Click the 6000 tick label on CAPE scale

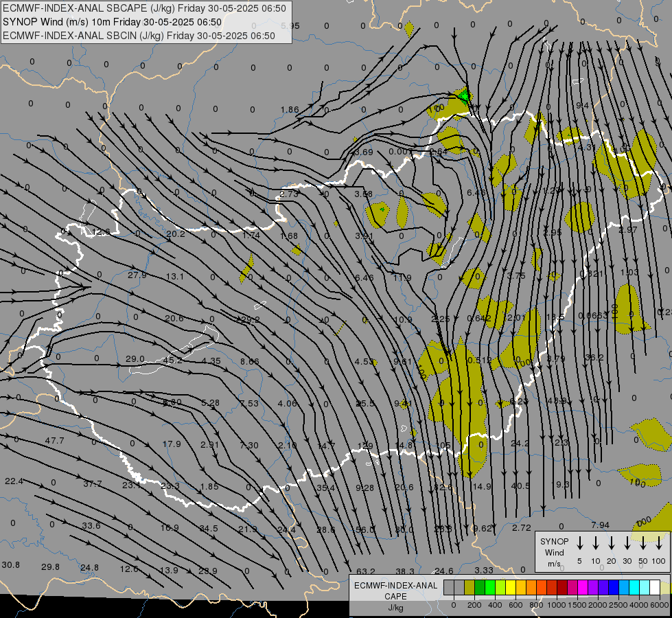click(x=660, y=605)
